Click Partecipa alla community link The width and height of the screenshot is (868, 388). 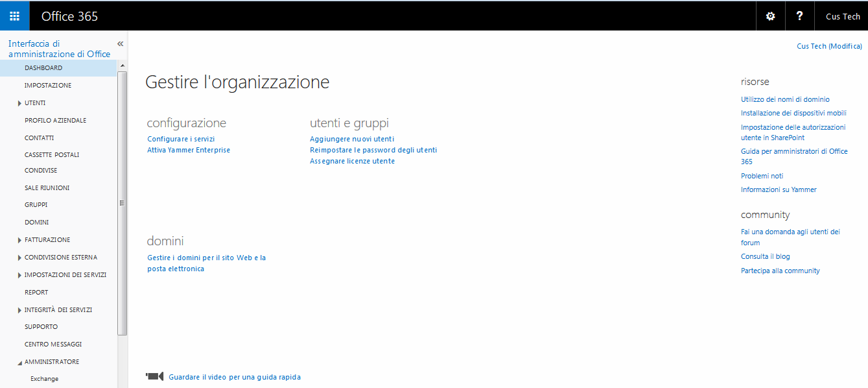tap(780, 271)
